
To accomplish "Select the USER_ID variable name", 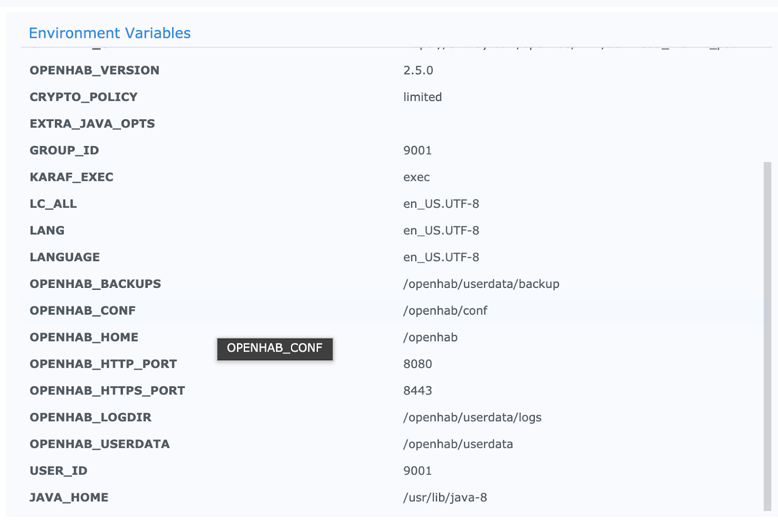I will coord(58,472).
